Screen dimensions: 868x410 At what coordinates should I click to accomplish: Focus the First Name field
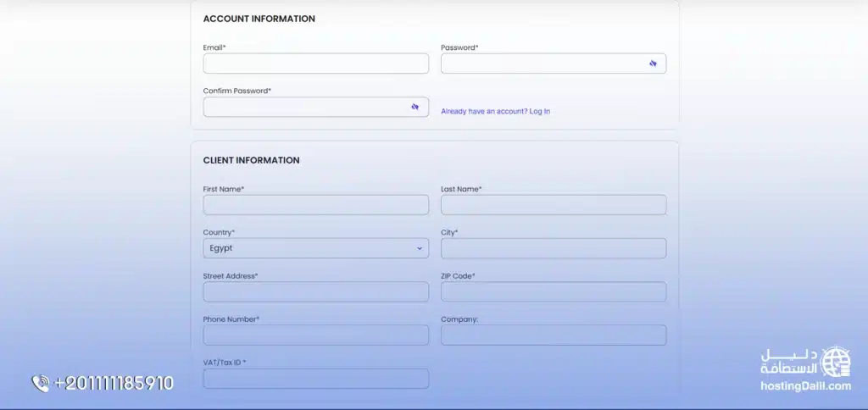click(315, 205)
